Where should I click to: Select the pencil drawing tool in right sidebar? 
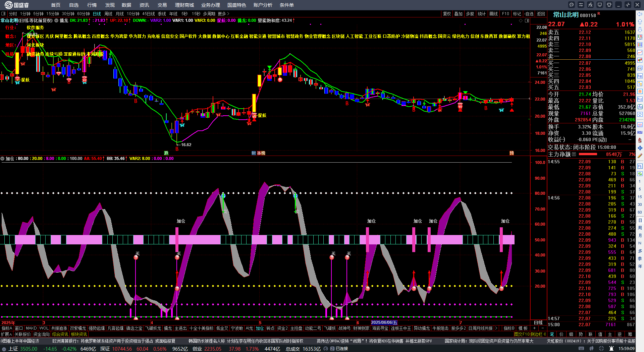tap(640, 155)
